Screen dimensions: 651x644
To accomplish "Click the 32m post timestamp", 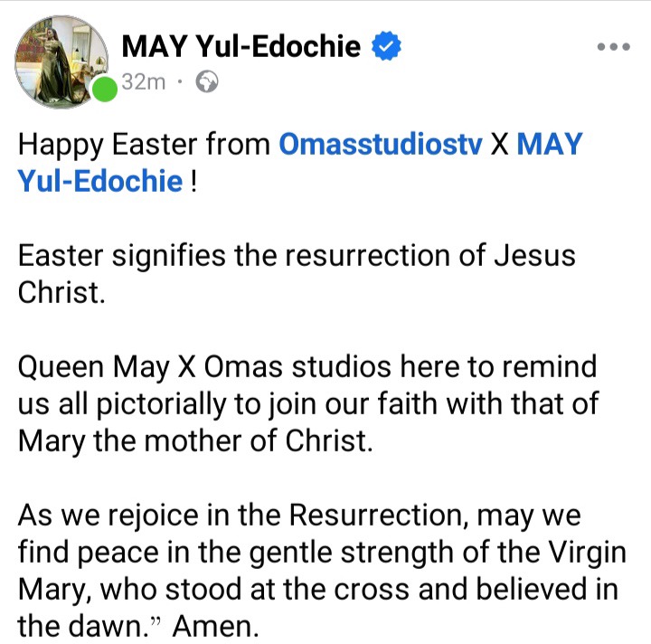I will tap(144, 82).
